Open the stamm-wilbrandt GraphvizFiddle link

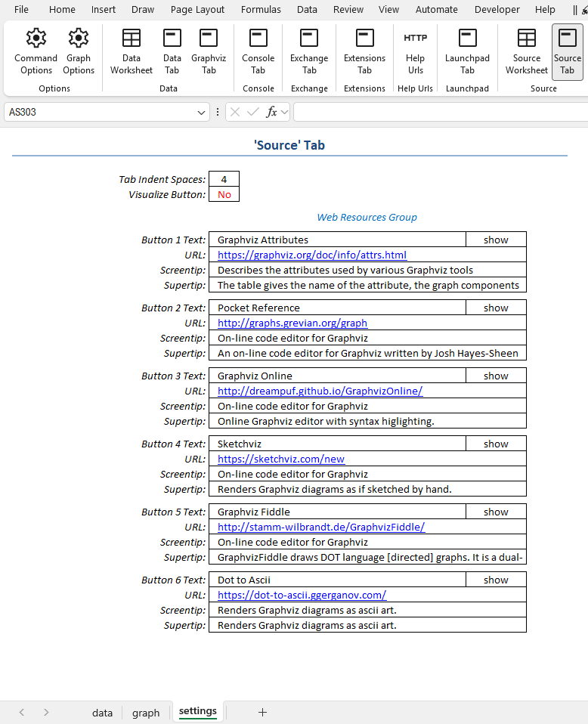(x=321, y=527)
